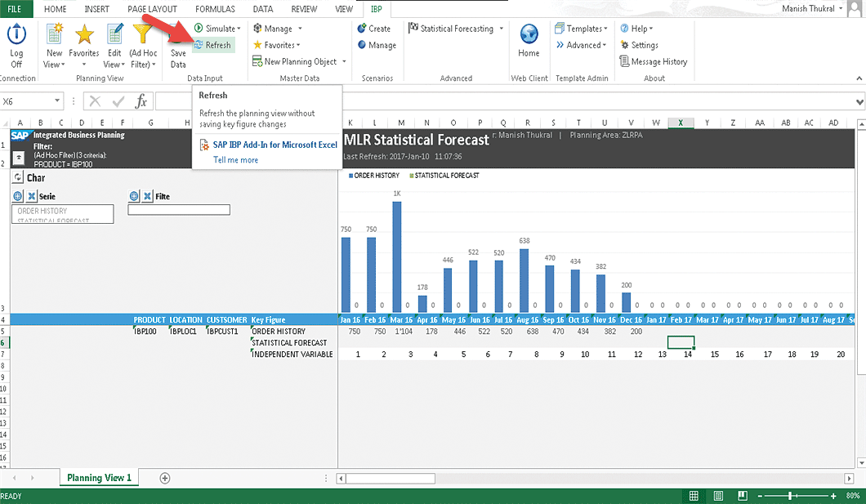Switch to Page Layout view in status bar
Screen dimensions: 866x504
[x=719, y=496]
